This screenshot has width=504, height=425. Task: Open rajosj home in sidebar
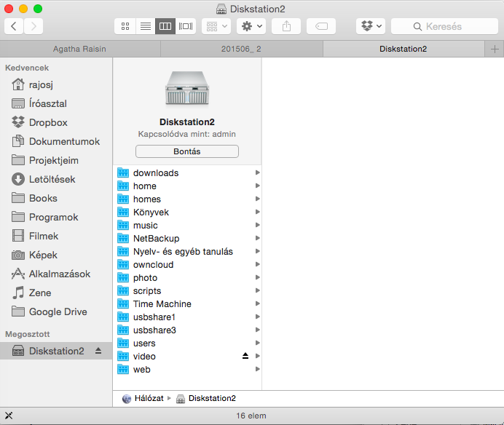(56, 85)
